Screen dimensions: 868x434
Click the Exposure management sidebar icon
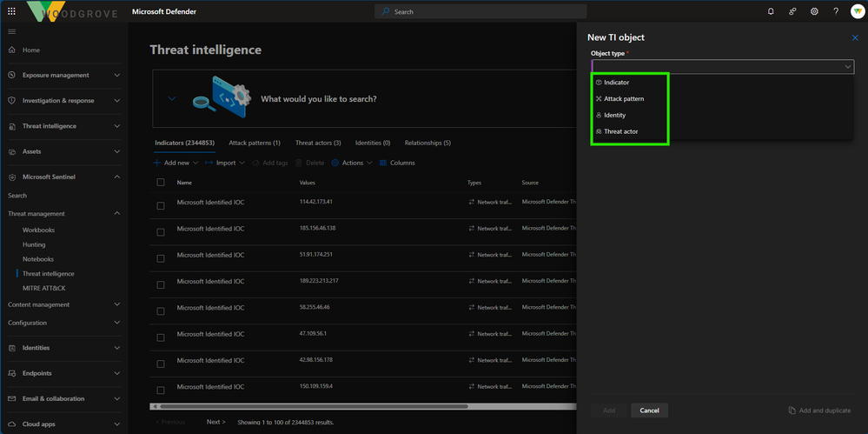click(x=11, y=76)
